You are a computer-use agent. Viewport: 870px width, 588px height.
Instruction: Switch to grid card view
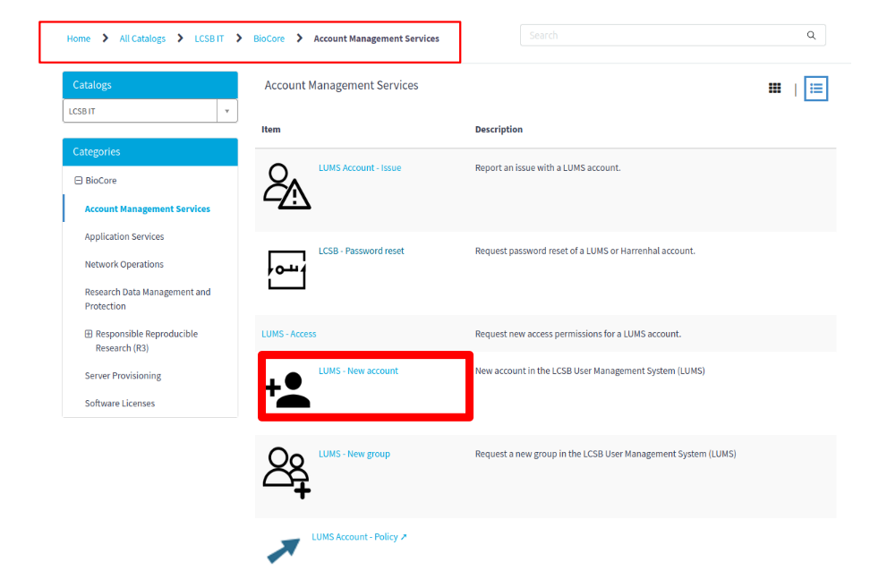[775, 89]
